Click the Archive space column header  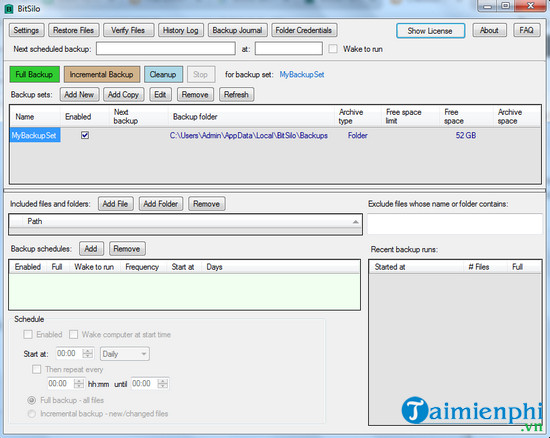(517, 117)
